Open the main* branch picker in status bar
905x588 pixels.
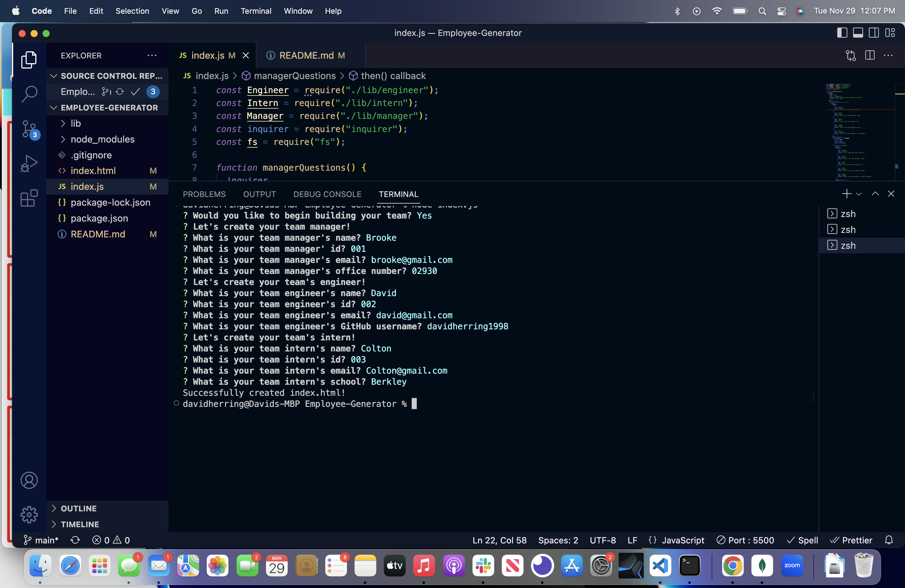[x=41, y=540]
